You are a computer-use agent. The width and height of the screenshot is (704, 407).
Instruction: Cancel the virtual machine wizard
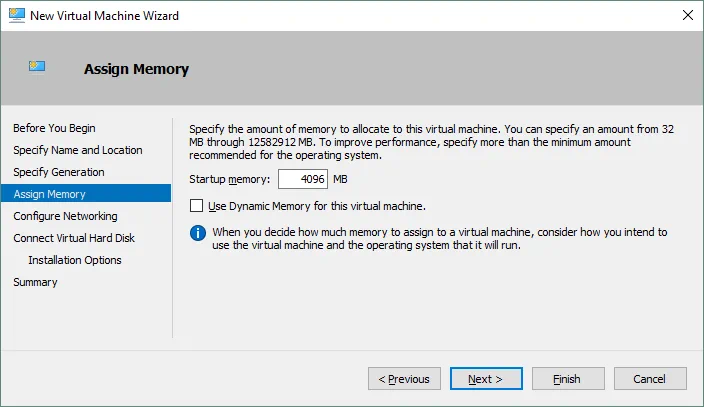[x=650, y=379]
